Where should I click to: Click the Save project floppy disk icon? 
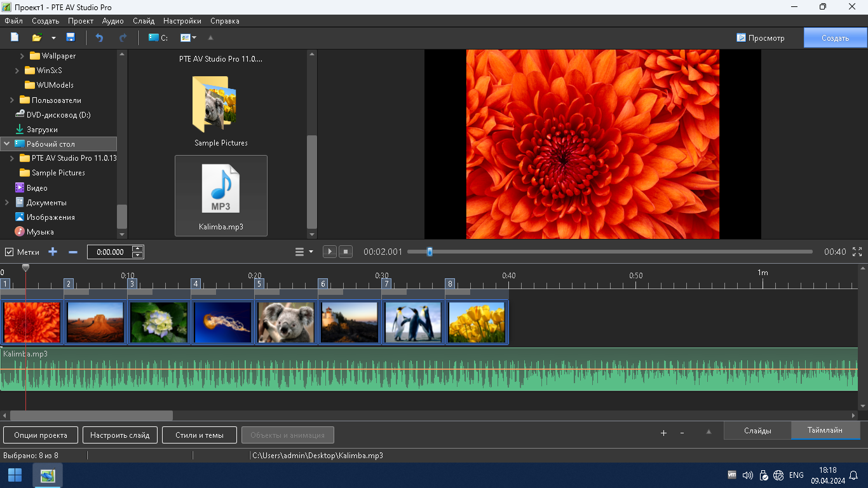click(x=71, y=37)
